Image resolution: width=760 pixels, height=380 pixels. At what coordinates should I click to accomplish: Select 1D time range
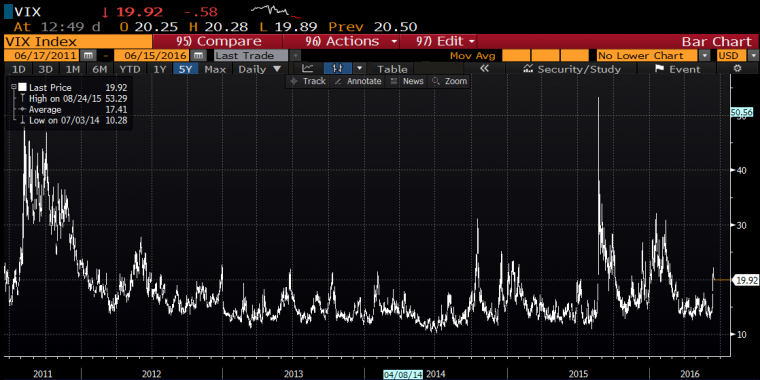point(18,69)
